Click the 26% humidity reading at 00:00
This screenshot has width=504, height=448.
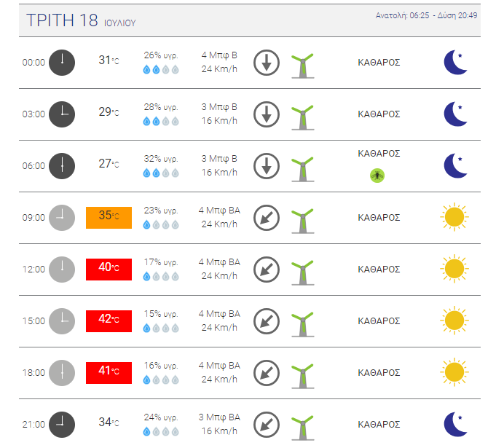coord(161,55)
